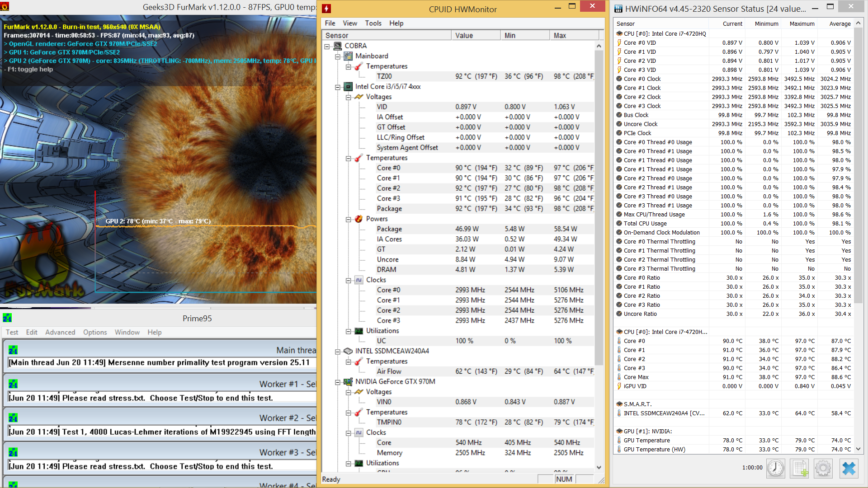Click HWiNFO scrollbar down arrow

tap(858, 449)
